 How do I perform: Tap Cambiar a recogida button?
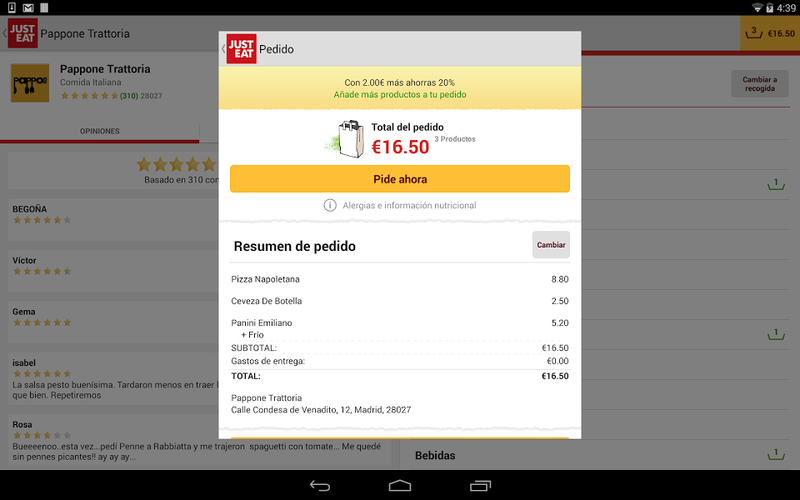(x=760, y=84)
